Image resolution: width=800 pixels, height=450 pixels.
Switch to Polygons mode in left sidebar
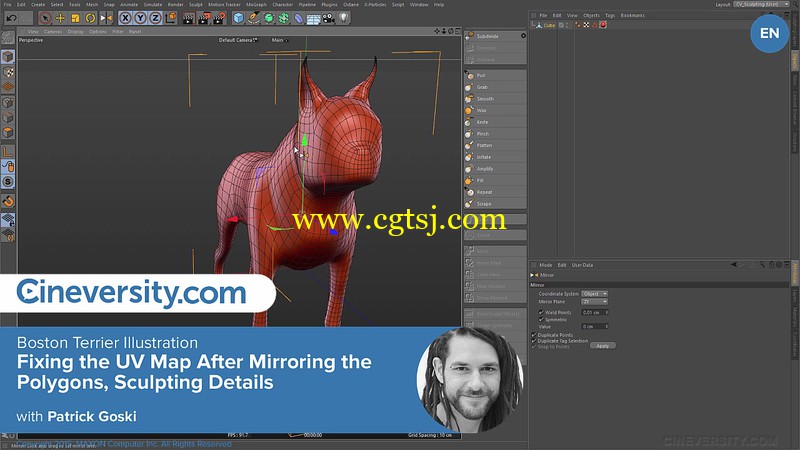[x=8, y=133]
